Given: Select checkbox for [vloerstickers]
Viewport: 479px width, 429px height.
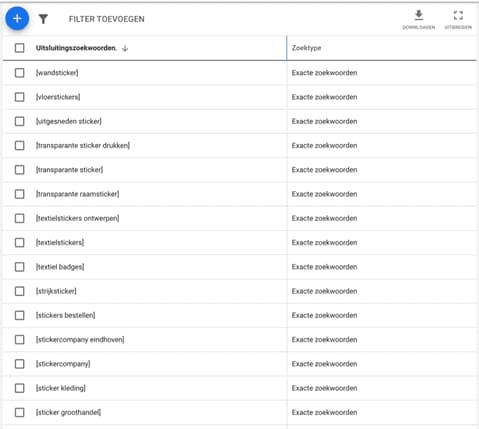Looking at the screenshot, I should tap(20, 97).
